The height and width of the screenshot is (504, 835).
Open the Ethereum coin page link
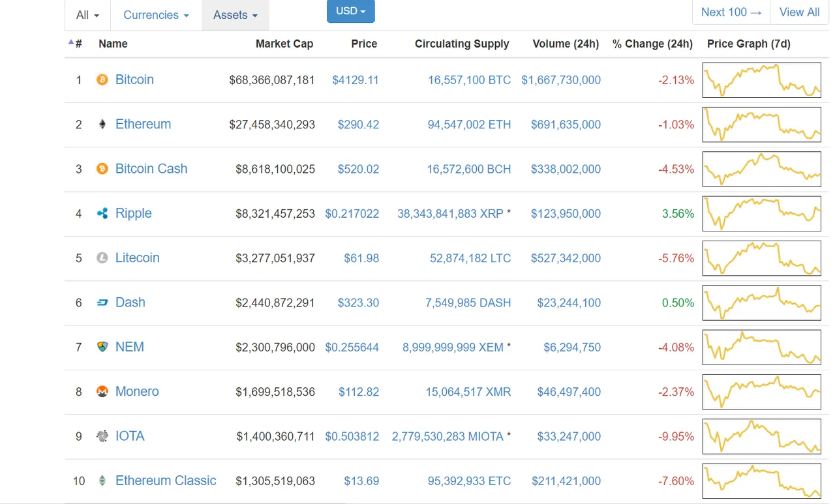tap(143, 124)
